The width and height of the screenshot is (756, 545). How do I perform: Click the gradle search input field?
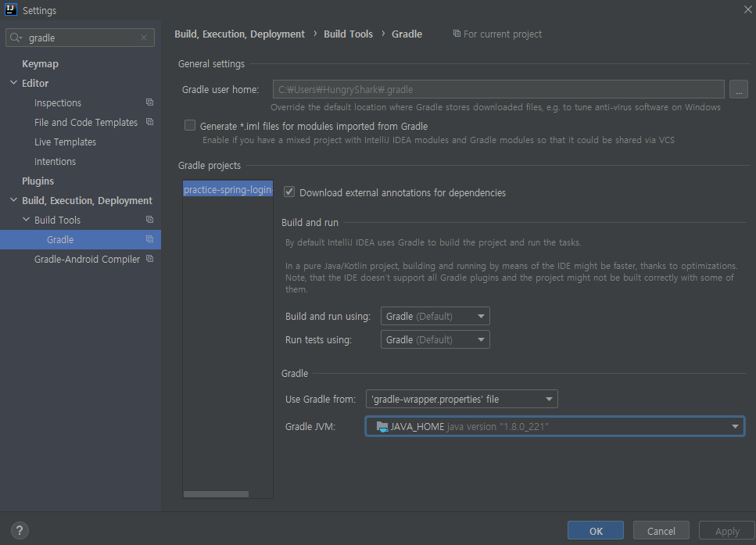point(80,38)
